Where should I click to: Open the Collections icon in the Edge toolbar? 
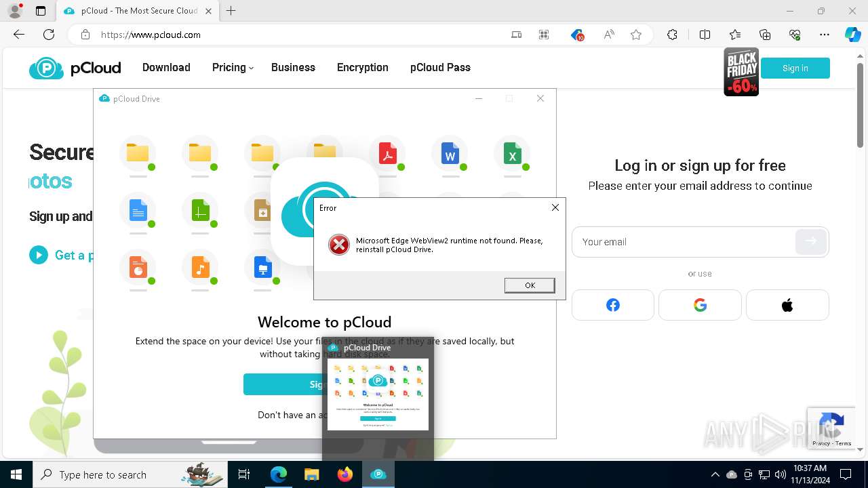pyautogui.click(x=765, y=35)
